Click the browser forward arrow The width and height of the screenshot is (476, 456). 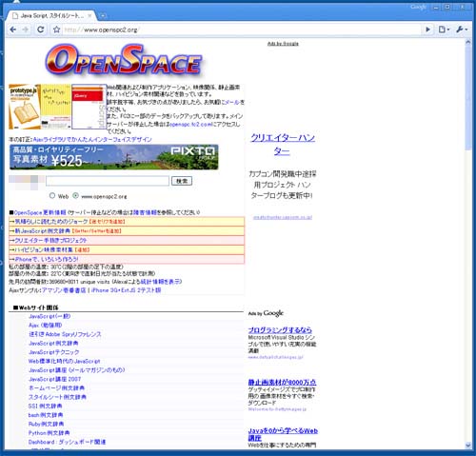click(26, 30)
